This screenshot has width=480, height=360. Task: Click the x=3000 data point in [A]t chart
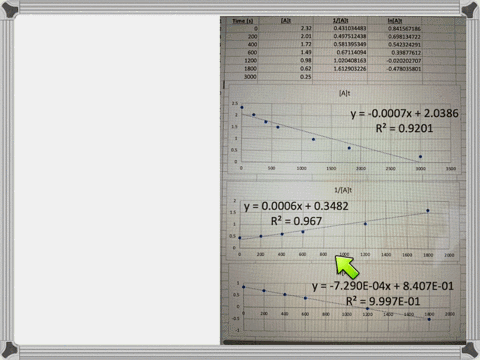click(x=420, y=157)
